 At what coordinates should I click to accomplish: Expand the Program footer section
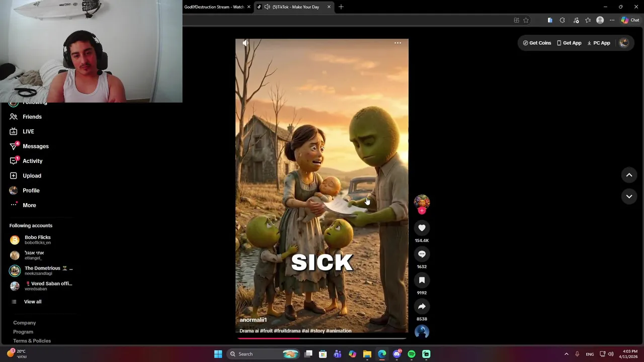(23, 332)
